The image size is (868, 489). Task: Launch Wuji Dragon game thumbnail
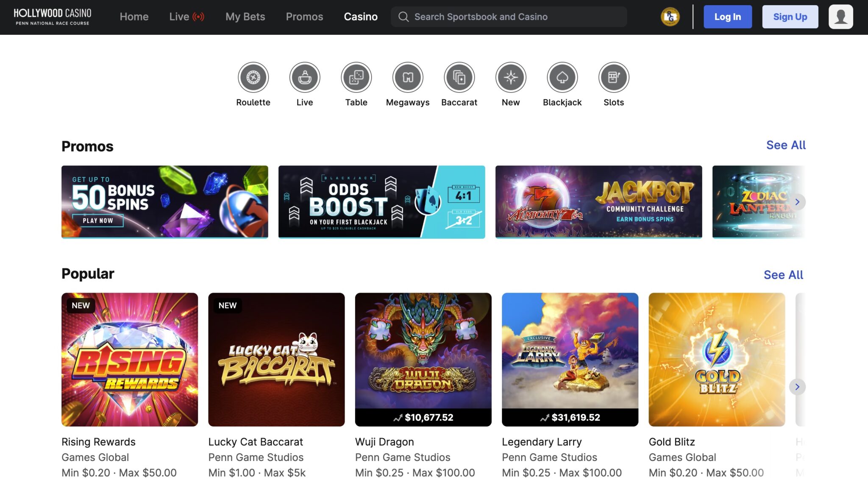423,360
